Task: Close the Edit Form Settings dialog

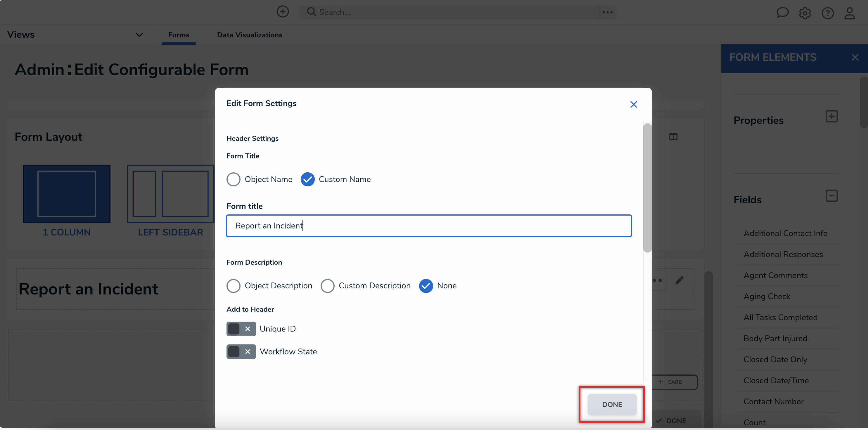Action: pyautogui.click(x=634, y=104)
